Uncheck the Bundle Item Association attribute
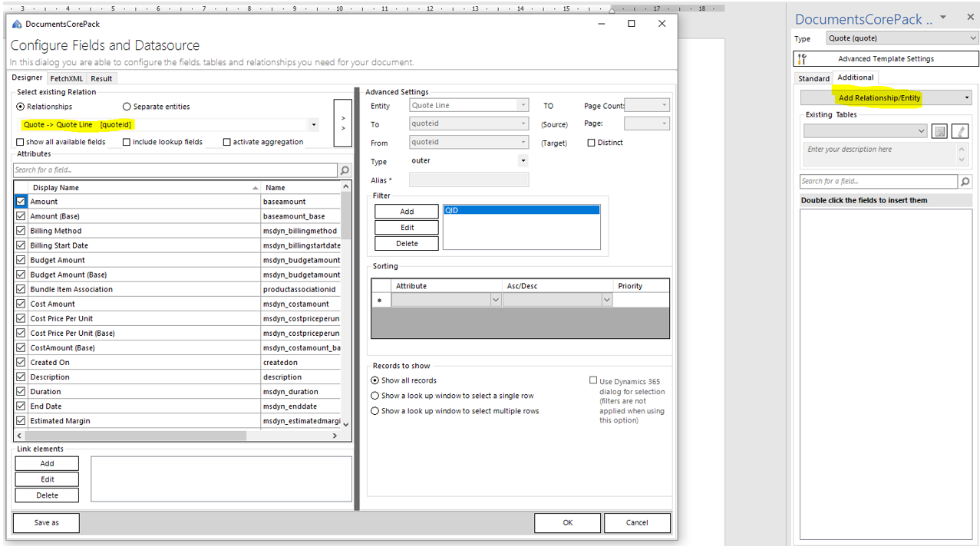Screen dimensions: 980x546 (21, 289)
